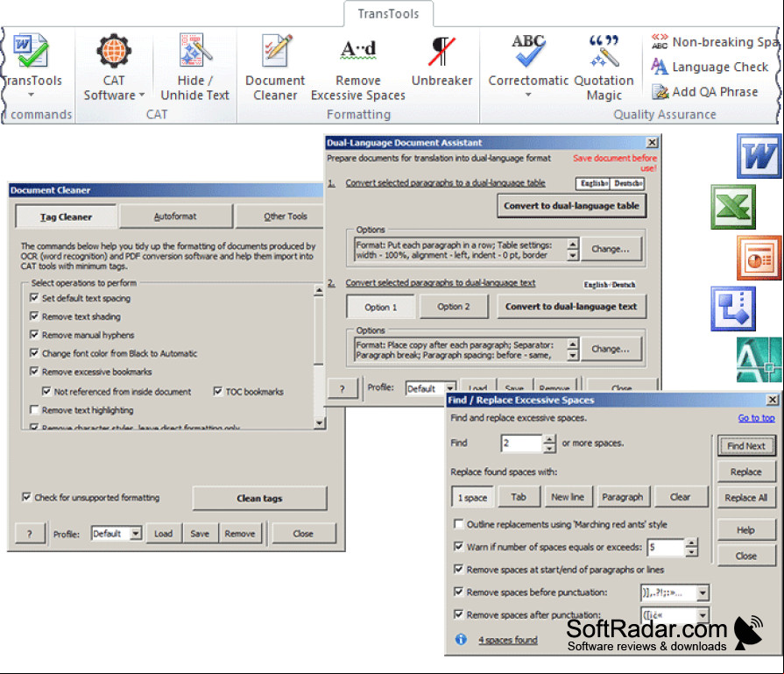Follow the Go to top link
The image size is (784, 674).
(757, 418)
